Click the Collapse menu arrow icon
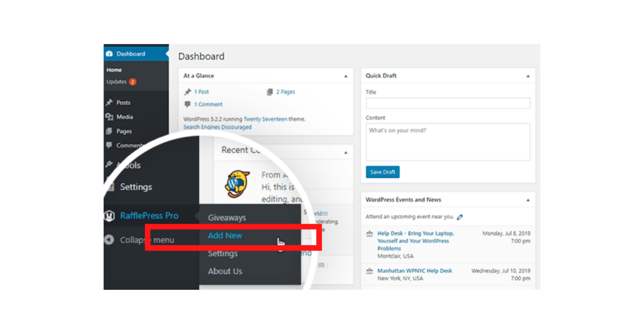The image size is (644, 322). [x=109, y=240]
